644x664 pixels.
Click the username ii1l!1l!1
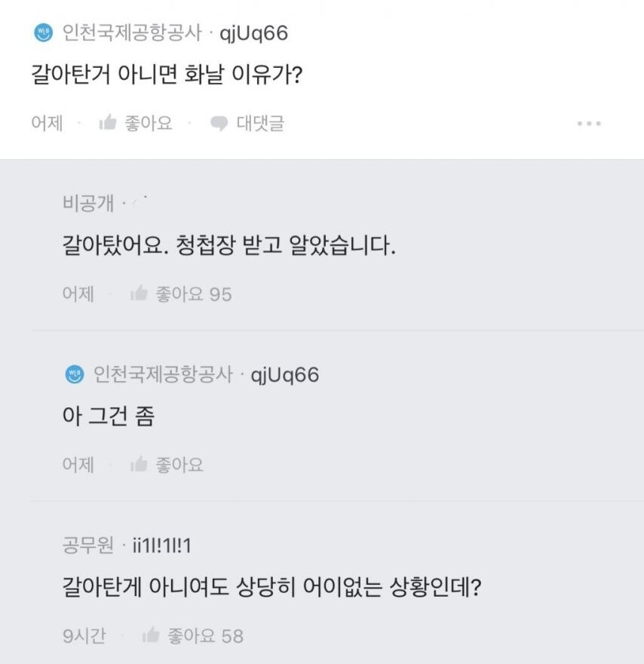pos(161,545)
